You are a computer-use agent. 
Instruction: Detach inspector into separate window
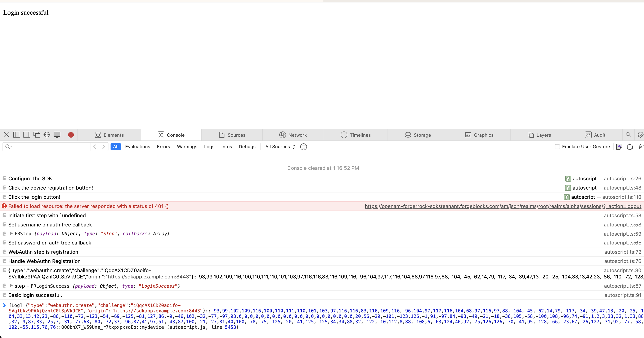[37, 135]
